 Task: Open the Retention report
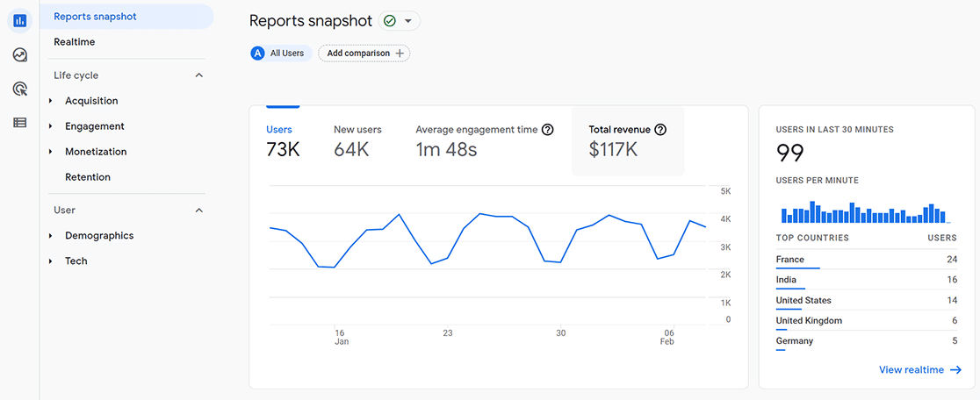click(x=88, y=177)
